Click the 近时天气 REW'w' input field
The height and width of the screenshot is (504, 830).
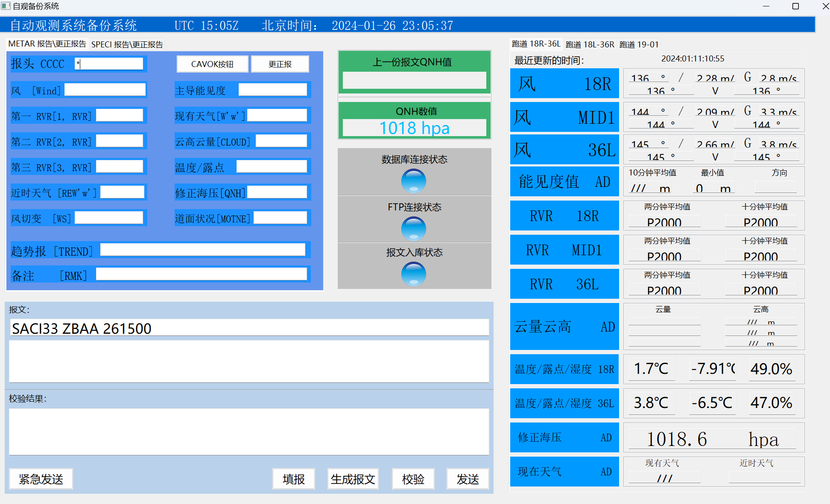coord(122,192)
